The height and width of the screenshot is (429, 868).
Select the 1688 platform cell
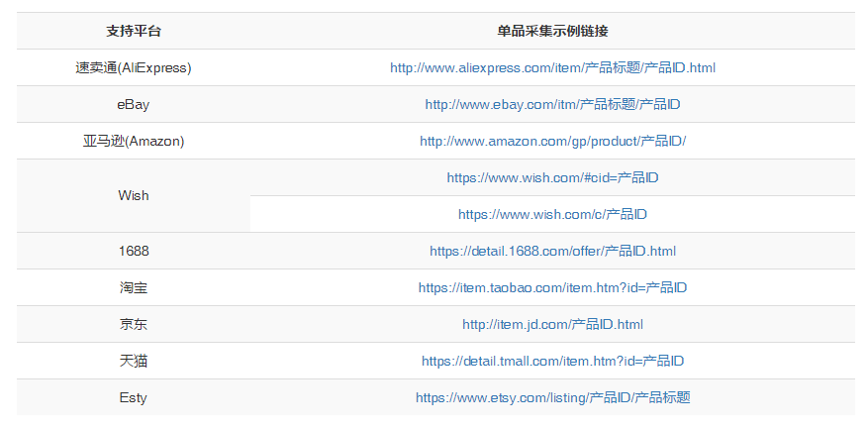pos(134,251)
